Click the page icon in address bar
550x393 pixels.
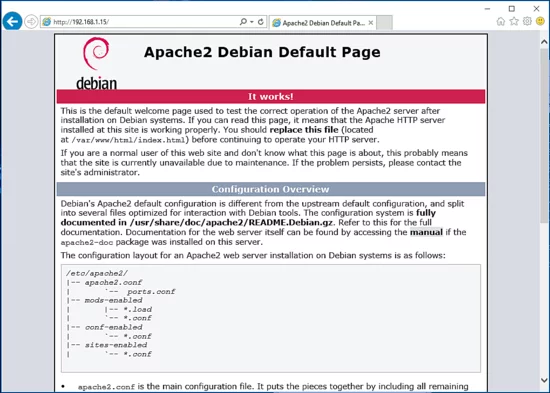pos(47,22)
